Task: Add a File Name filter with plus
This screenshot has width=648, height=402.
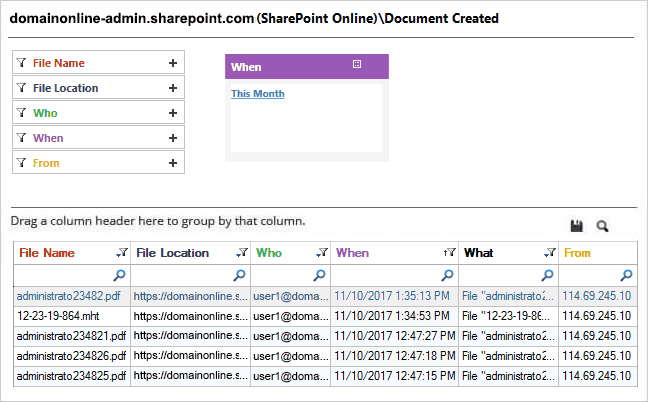Action: 173,63
